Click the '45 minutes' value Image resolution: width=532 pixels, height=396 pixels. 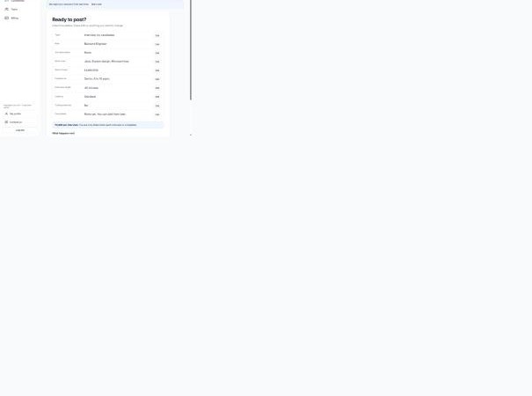(x=91, y=88)
